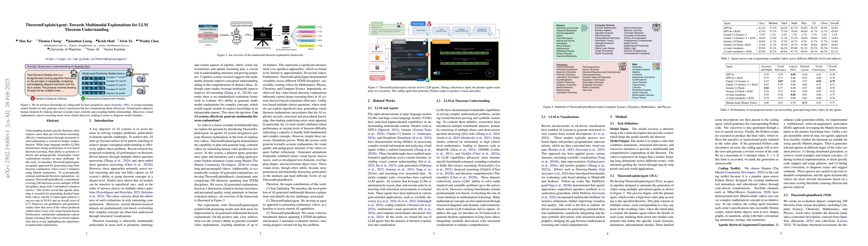Click the red X icon beside 'Harder to Grasp'

pyautogui.click(x=33, y=99)
